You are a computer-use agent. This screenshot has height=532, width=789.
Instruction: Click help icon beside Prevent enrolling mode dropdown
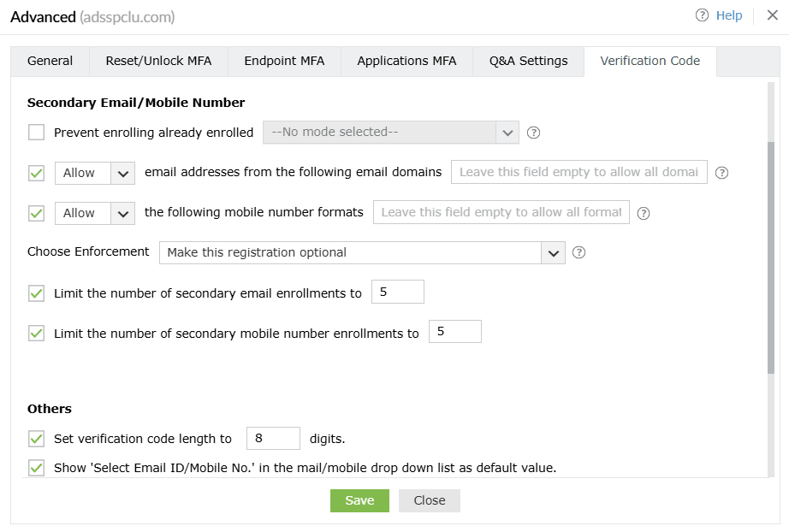coord(534,133)
